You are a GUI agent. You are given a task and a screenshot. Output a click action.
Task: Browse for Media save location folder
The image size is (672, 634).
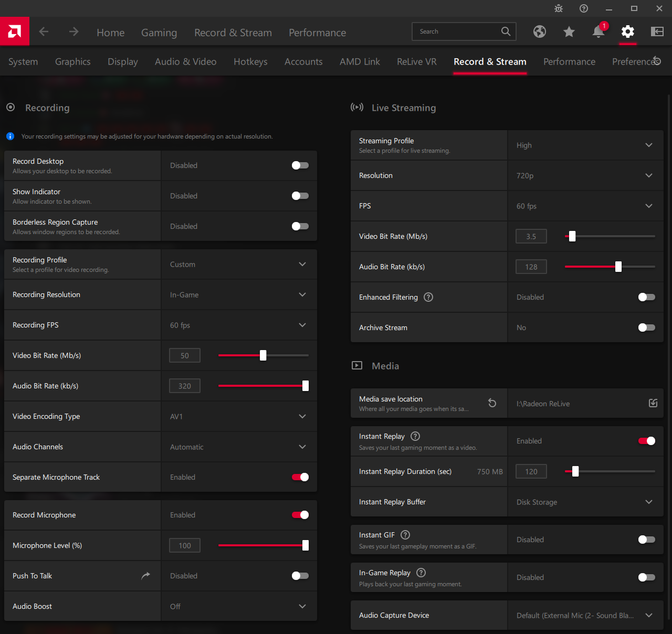point(653,403)
